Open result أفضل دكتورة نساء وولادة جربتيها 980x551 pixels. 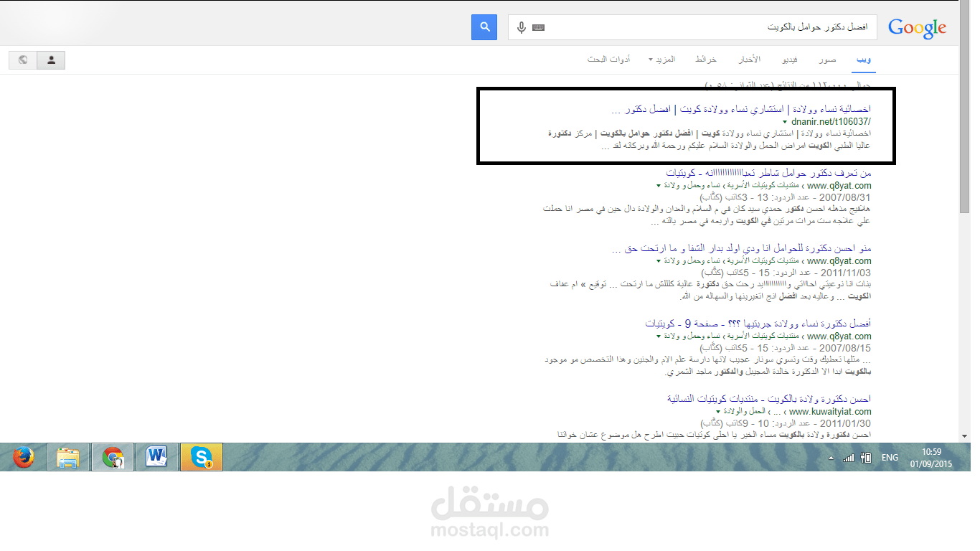pyautogui.click(x=758, y=324)
